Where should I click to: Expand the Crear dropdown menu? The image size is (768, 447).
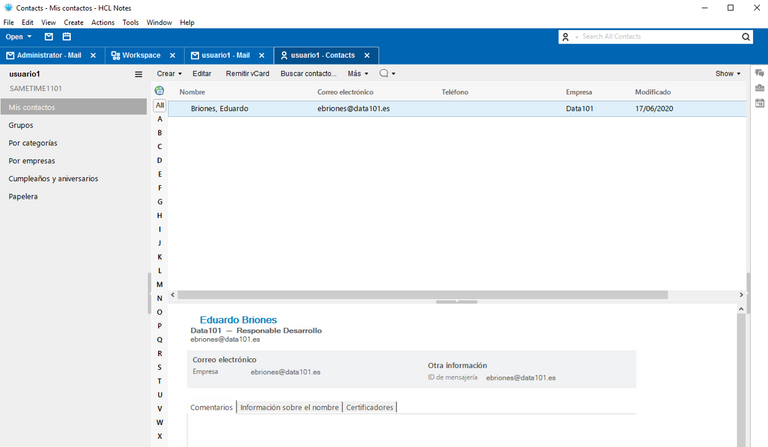point(169,73)
